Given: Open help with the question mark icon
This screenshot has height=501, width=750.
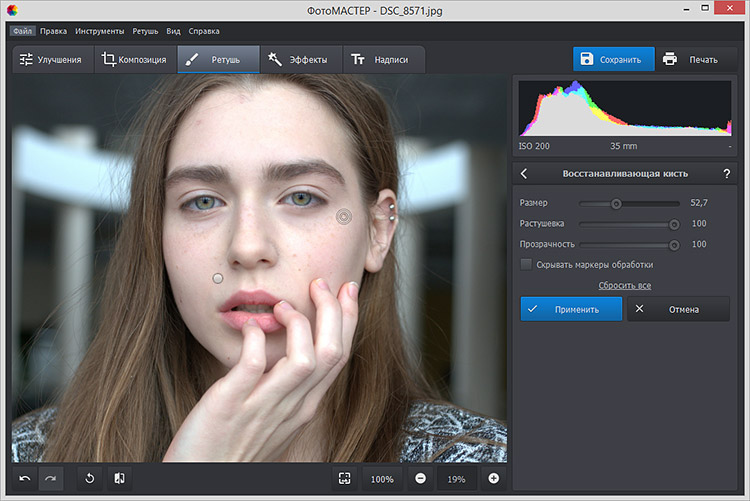Looking at the screenshot, I should pos(726,173).
